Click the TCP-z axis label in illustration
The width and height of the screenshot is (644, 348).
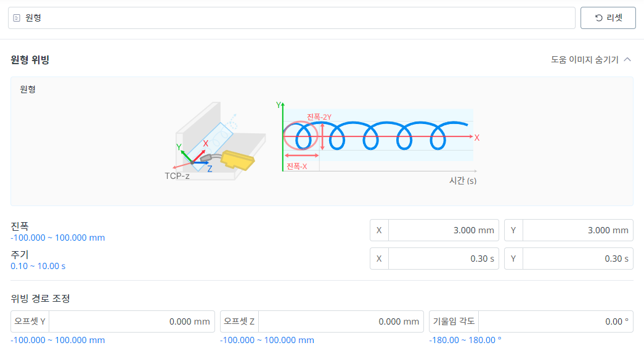[x=177, y=176]
